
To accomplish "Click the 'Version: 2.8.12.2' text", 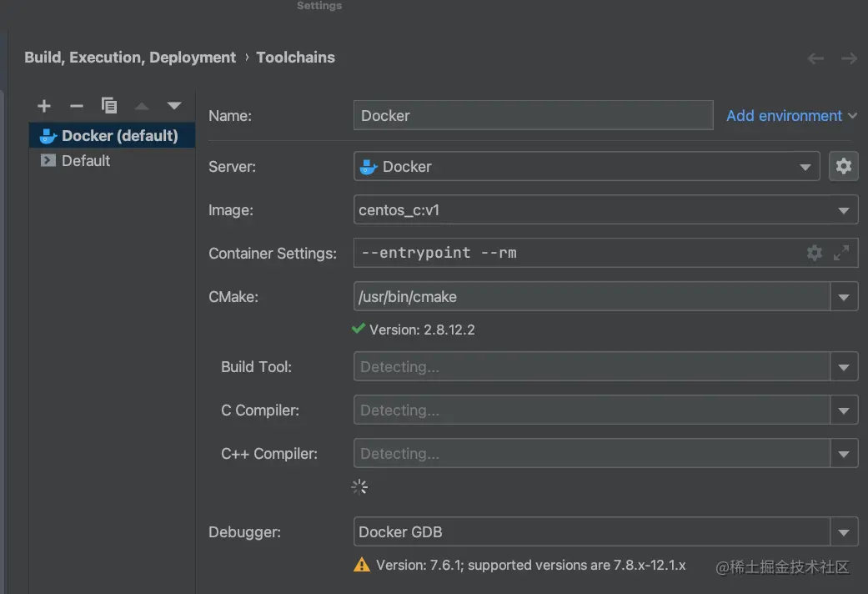I will point(422,330).
